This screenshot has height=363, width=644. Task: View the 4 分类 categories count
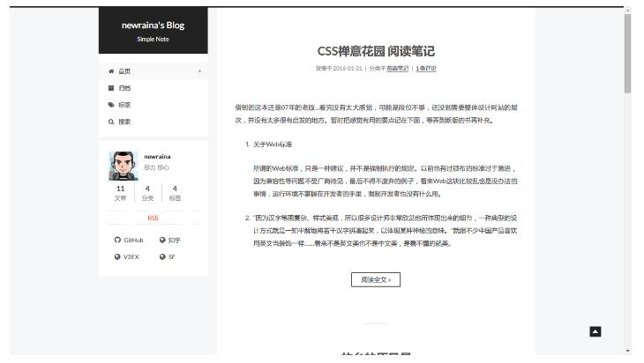(x=147, y=193)
